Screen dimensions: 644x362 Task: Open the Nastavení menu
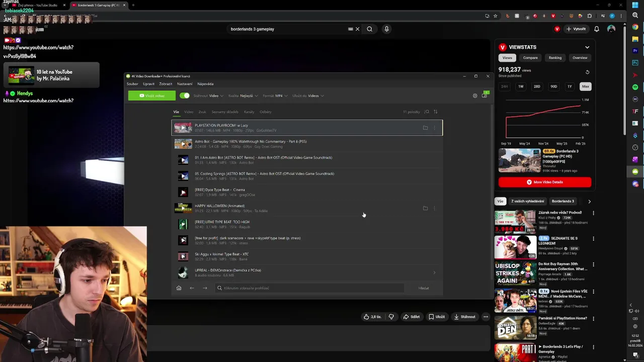coord(185,84)
